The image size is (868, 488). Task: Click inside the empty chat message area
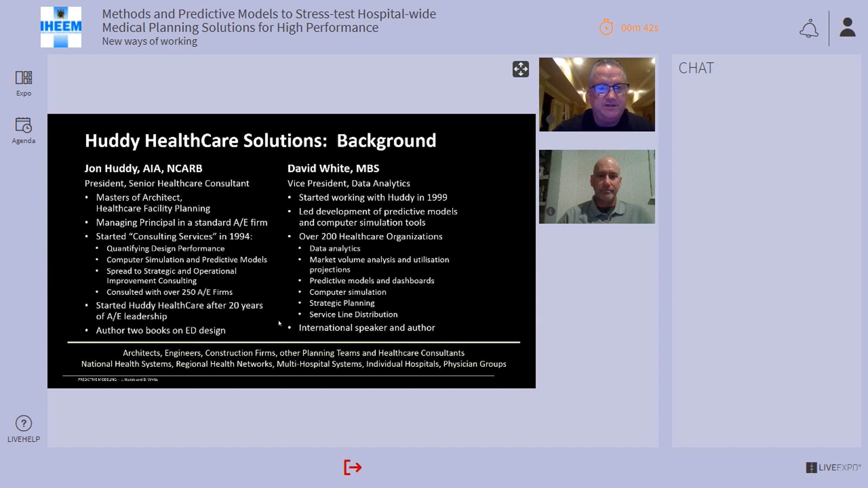coord(766,253)
